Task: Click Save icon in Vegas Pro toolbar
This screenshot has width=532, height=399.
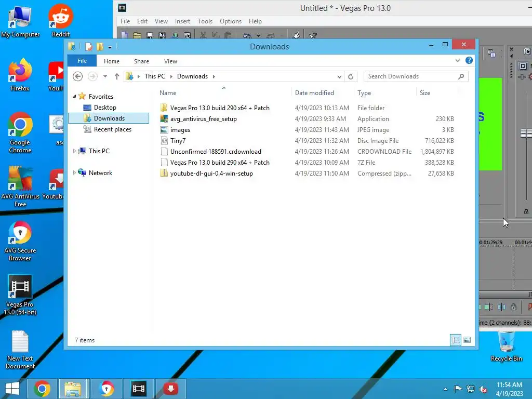Action: 150,35
